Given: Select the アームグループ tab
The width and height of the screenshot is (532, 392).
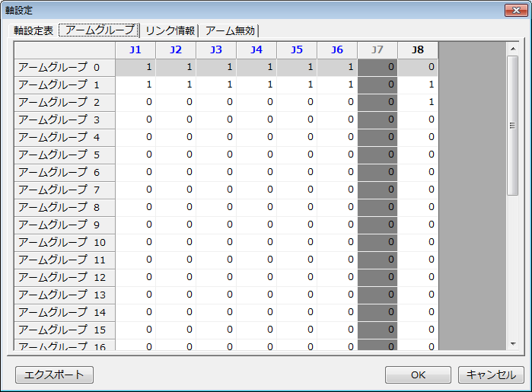Looking at the screenshot, I should 100,30.
